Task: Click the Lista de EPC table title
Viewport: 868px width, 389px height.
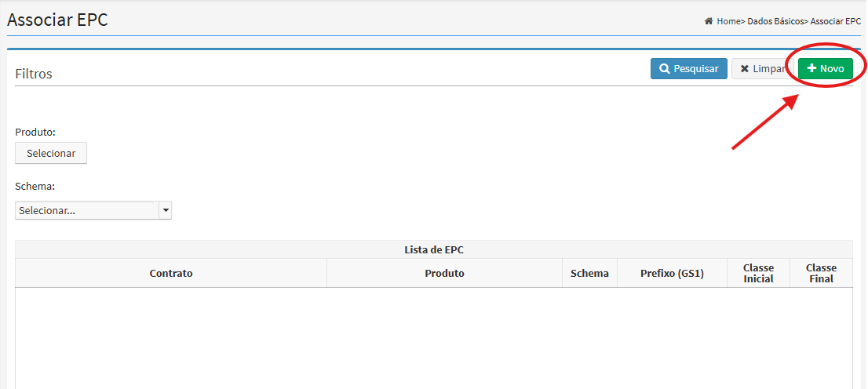Action: [433, 249]
